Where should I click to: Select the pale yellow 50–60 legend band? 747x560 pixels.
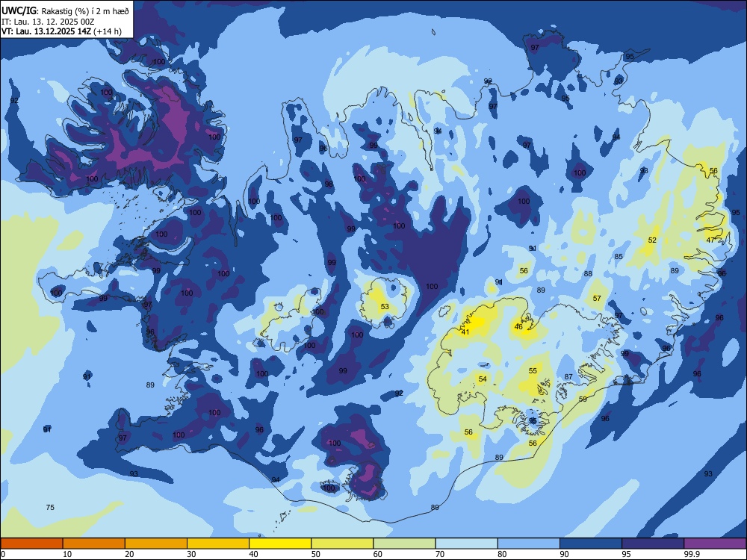[343, 544]
